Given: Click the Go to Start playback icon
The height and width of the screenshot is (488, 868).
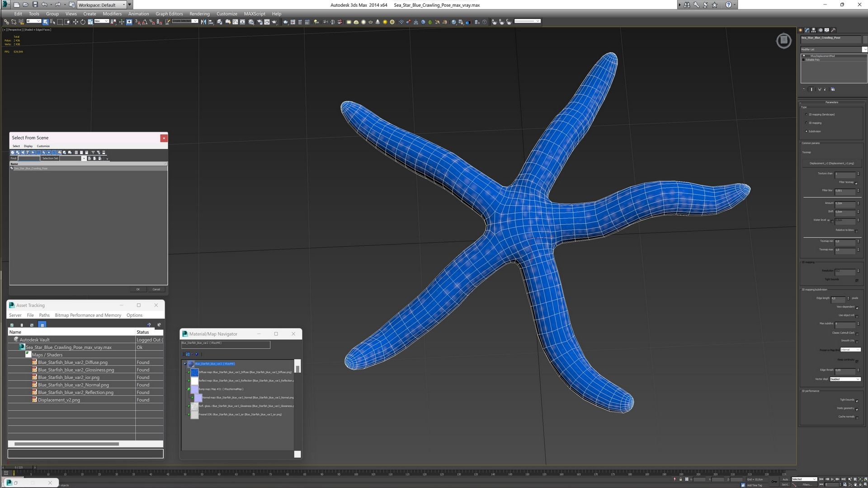Looking at the screenshot, I should (x=822, y=479).
